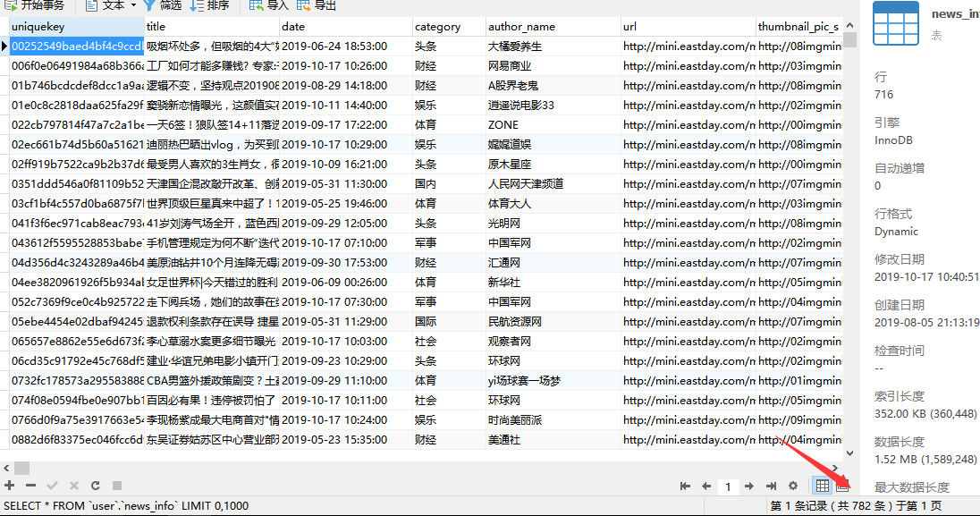This screenshot has width=980, height=516.
Task: Click the vertical scrollbar down arrow
Action: point(850,453)
